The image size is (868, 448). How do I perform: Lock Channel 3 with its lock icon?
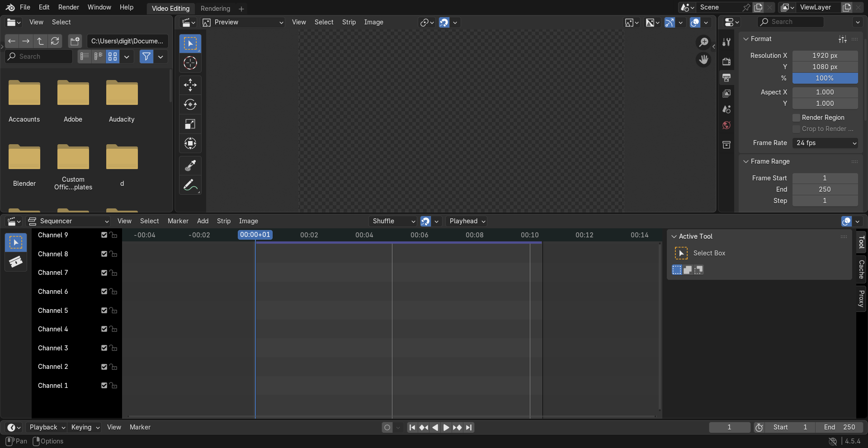pos(113,348)
